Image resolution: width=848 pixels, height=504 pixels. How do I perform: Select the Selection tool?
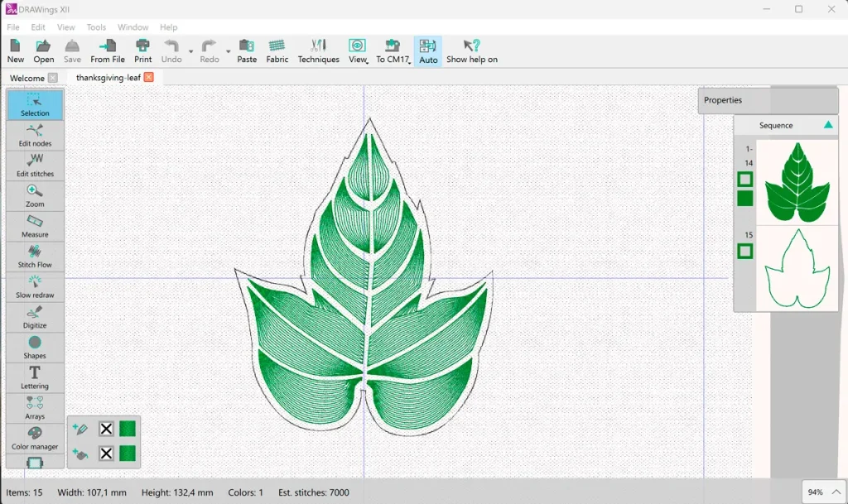coord(35,104)
